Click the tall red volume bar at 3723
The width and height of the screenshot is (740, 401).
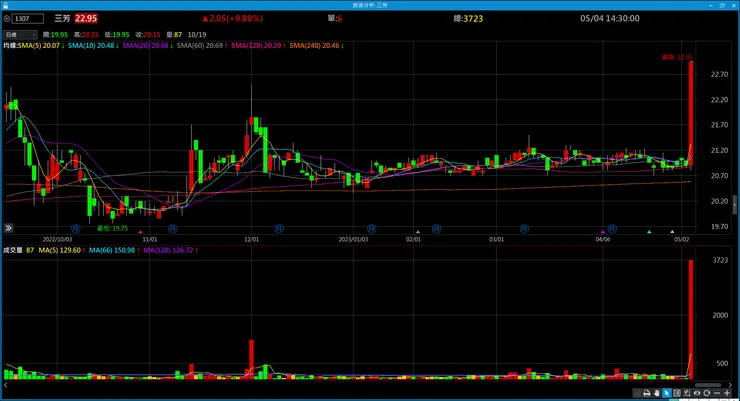pos(691,319)
